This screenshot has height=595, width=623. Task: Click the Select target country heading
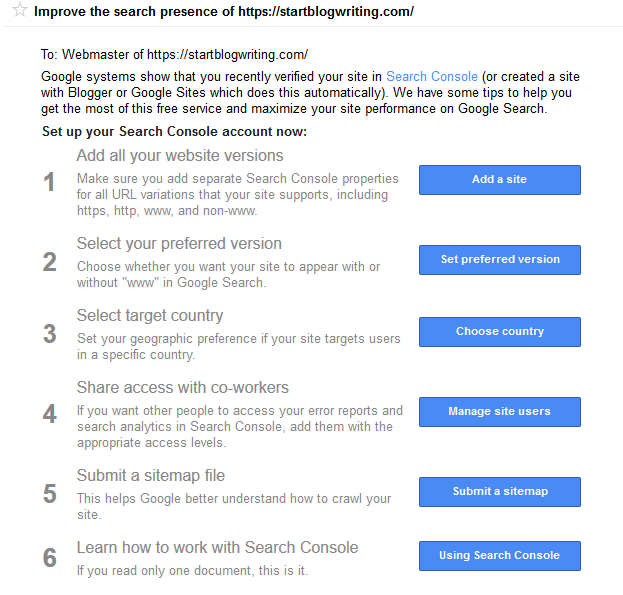150,315
